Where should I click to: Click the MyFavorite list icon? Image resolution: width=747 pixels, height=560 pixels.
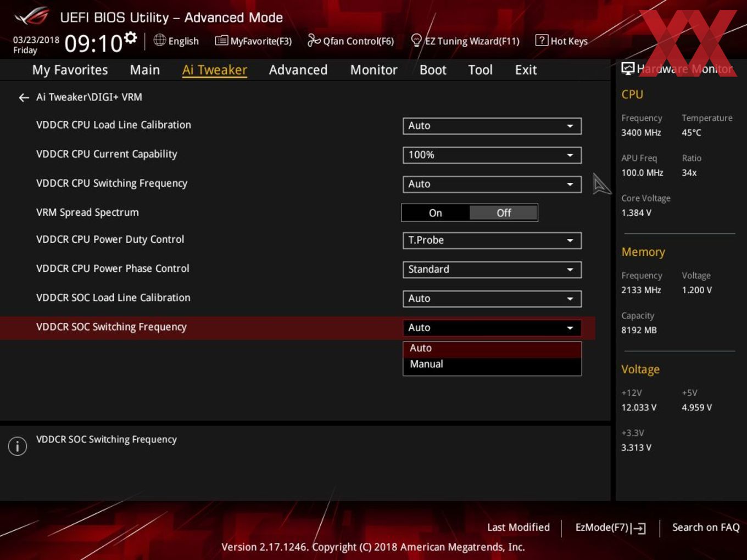(221, 41)
